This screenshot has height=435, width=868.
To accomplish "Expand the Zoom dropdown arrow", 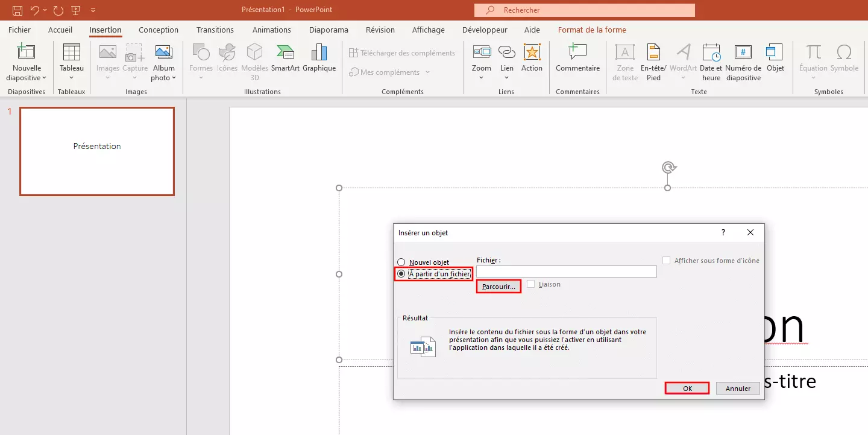I will click(482, 78).
